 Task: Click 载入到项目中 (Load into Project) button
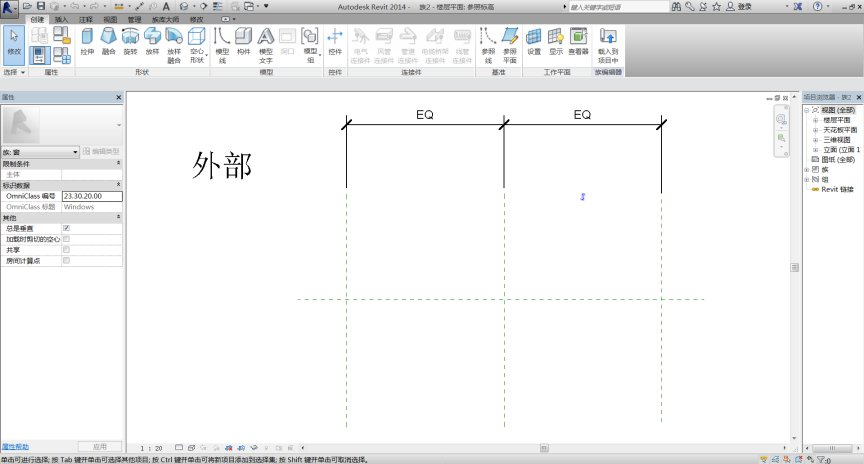[608, 43]
